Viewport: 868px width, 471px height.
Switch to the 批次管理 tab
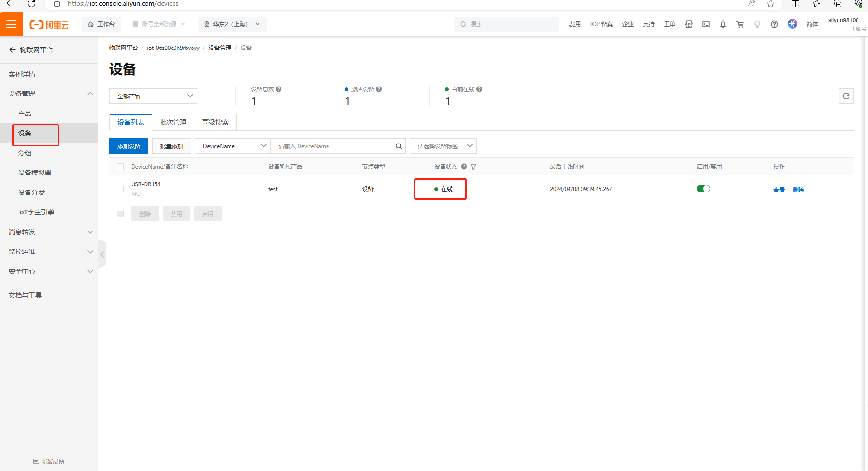pyautogui.click(x=173, y=122)
